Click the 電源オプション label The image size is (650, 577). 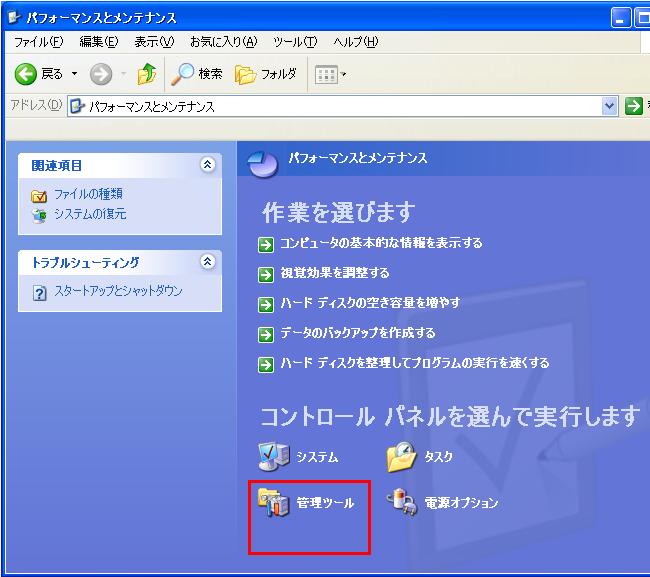pos(461,503)
